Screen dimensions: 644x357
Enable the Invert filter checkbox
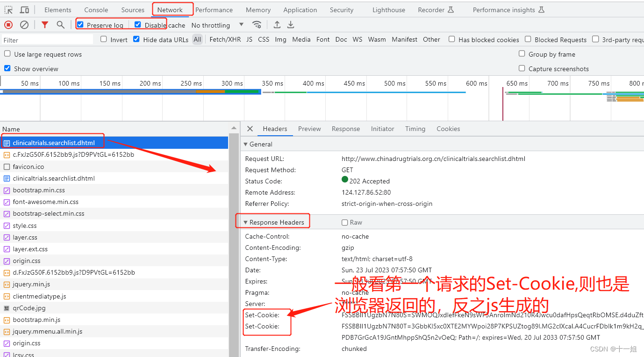[x=104, y=39]
